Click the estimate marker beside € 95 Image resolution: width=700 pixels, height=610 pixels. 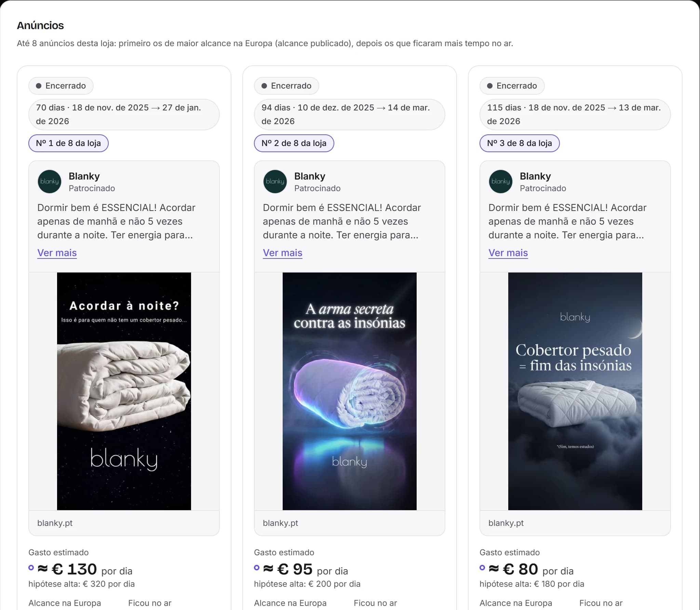click(257, 568)
